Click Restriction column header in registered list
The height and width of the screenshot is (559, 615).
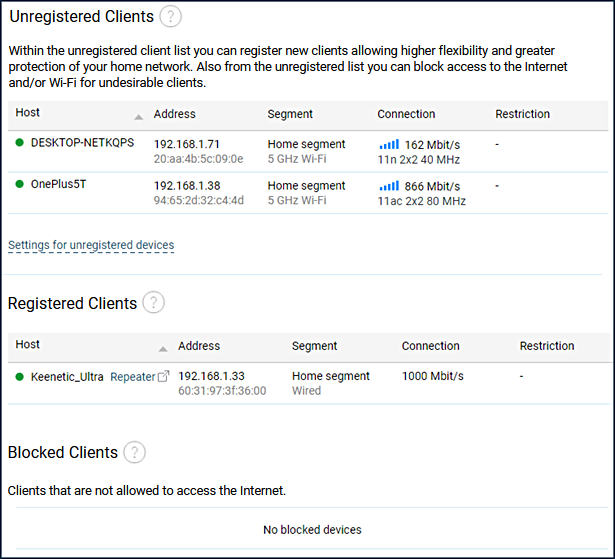pyautogui.click(x=546, y=346)
